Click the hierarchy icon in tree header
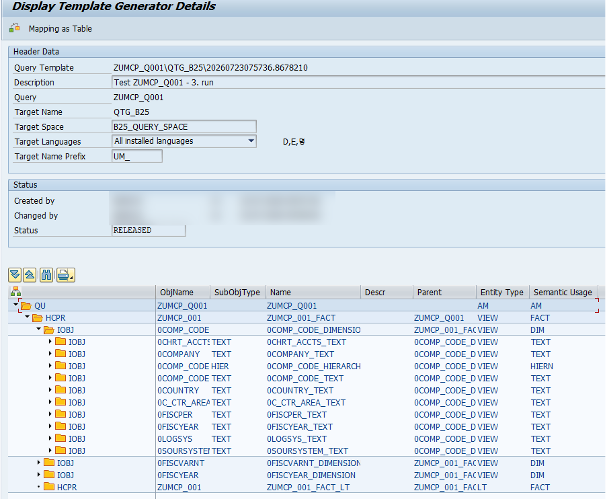 [16, 292]
